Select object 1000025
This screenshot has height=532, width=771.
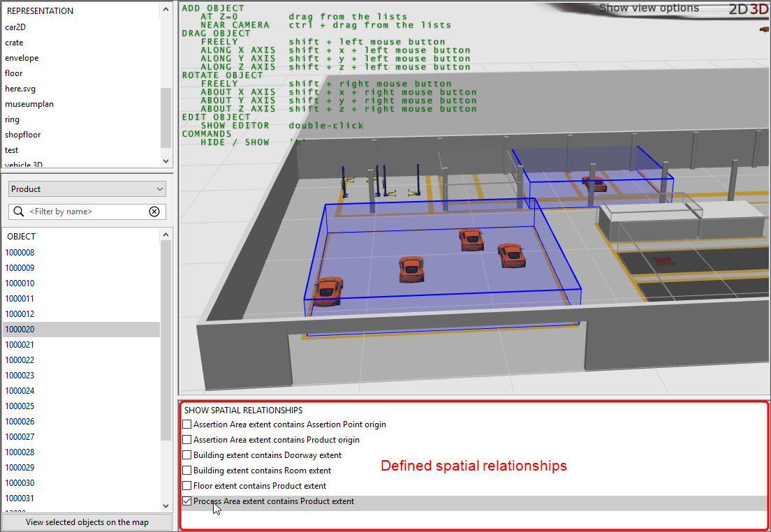click(82, 406)
